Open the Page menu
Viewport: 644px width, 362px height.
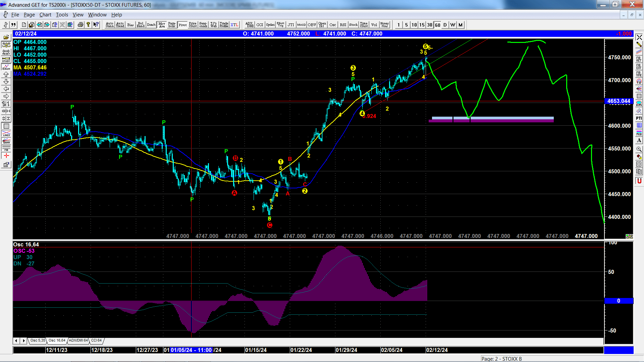coord(29,15)
